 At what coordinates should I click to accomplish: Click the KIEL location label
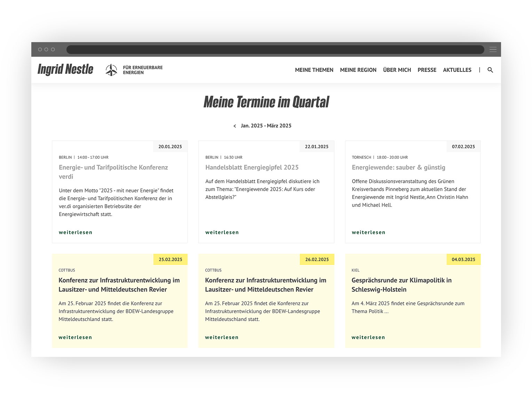(355, 270)
